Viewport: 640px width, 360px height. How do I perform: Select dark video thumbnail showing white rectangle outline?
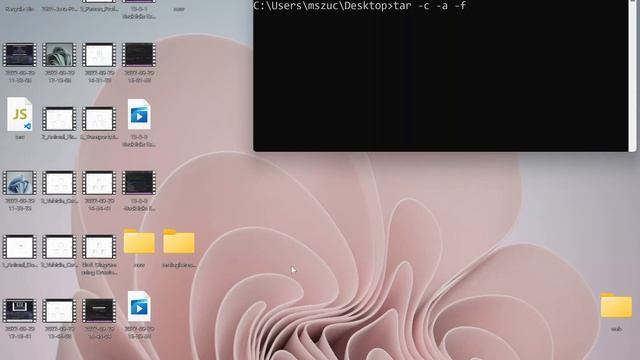coord(20,311)
